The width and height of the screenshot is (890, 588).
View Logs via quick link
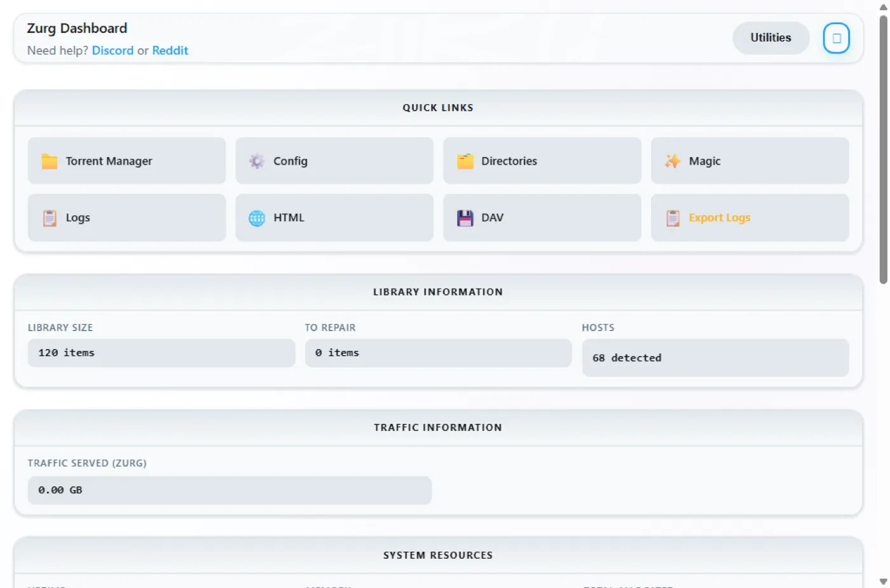tap(127, 217)
